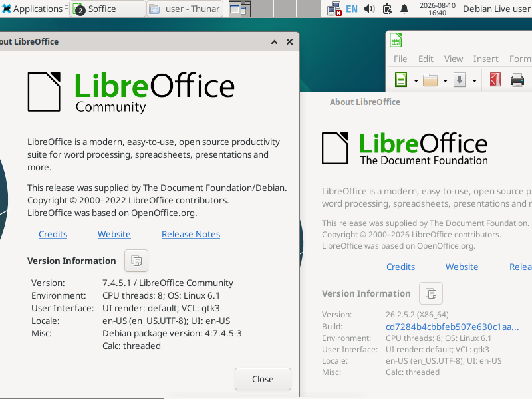
Task: Click the Close button
Action: point(263,379)
